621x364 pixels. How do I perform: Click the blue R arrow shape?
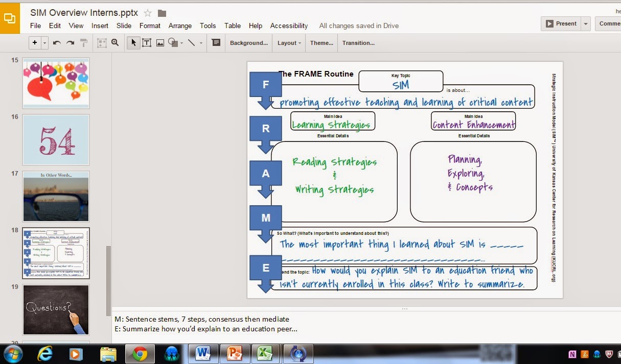[265, 134]
